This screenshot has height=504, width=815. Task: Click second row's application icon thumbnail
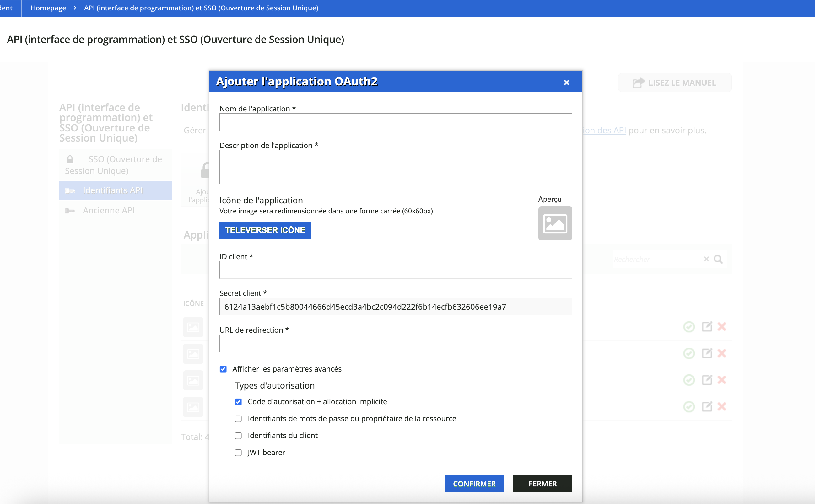pos(193,354)
